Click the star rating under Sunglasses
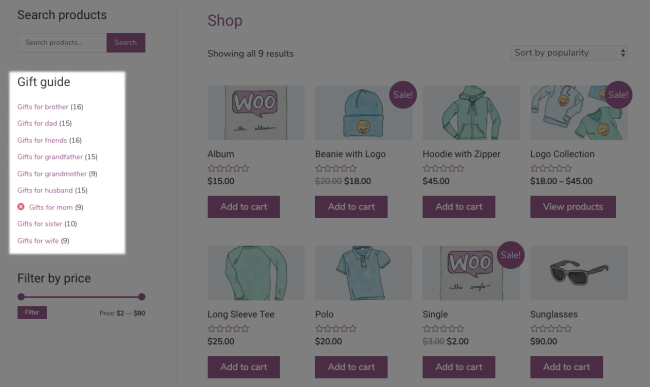The height and width of the screenshot is (387, 650). (551, 329)
